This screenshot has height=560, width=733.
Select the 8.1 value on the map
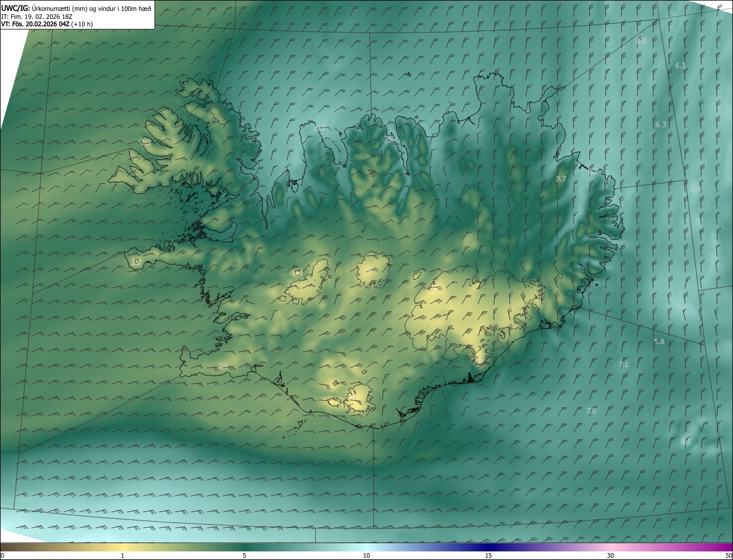[685, 441]
